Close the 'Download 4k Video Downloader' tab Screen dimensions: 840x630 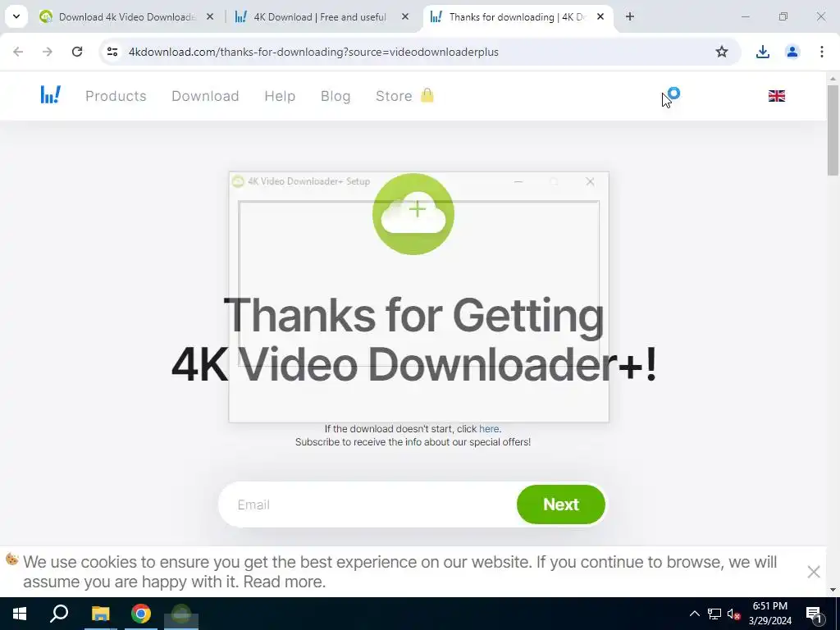point(210,17)
